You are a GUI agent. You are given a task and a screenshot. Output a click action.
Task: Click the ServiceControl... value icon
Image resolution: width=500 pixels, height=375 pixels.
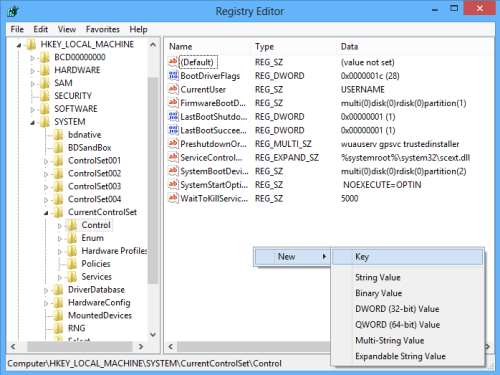coord(173,157)
